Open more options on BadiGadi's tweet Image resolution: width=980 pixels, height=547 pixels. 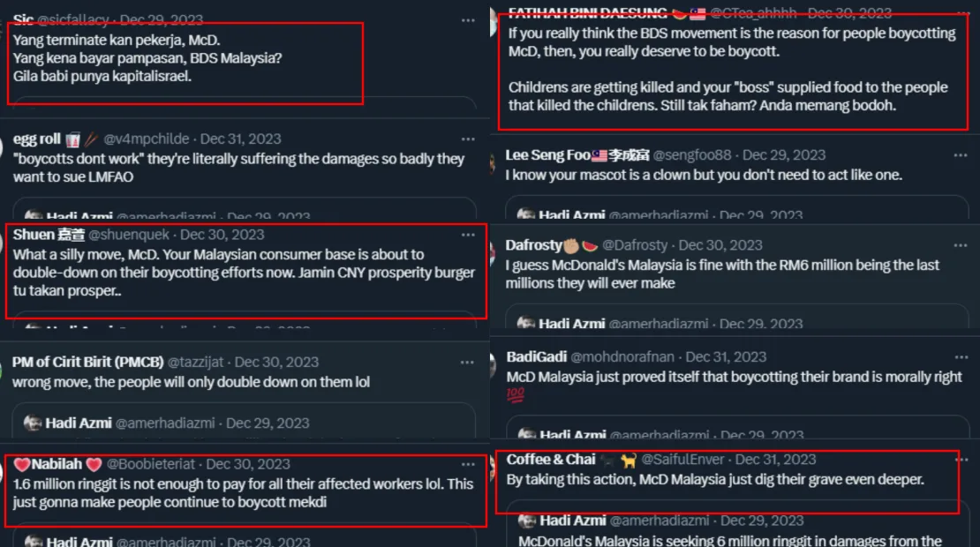(x=961, y=357)
